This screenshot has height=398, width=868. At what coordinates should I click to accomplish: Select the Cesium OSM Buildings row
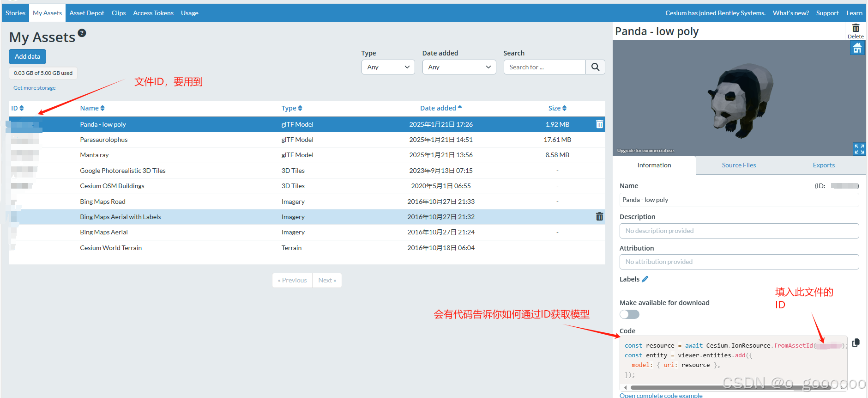coord(307,186)
